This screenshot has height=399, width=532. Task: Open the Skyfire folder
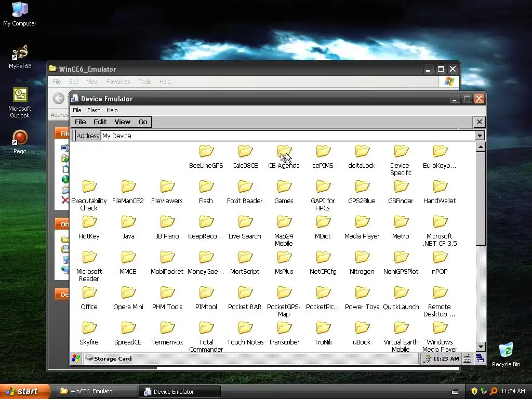point(89,333)
